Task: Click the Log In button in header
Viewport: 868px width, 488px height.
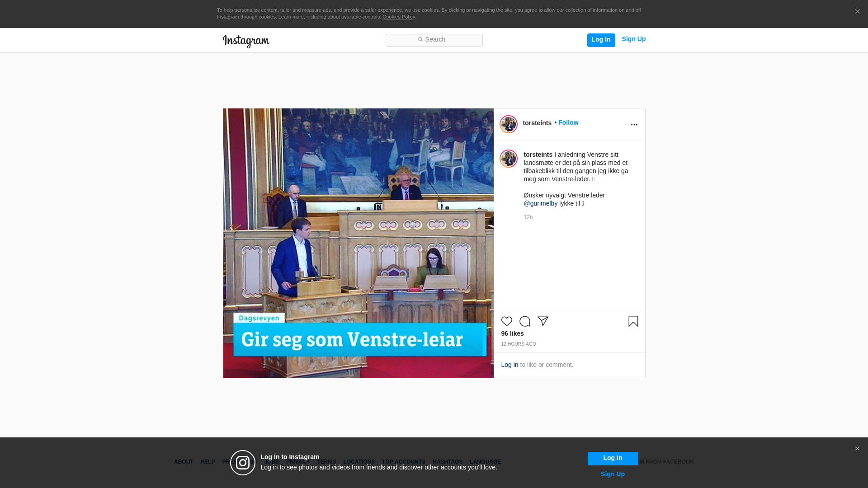Action: (601, 40)
